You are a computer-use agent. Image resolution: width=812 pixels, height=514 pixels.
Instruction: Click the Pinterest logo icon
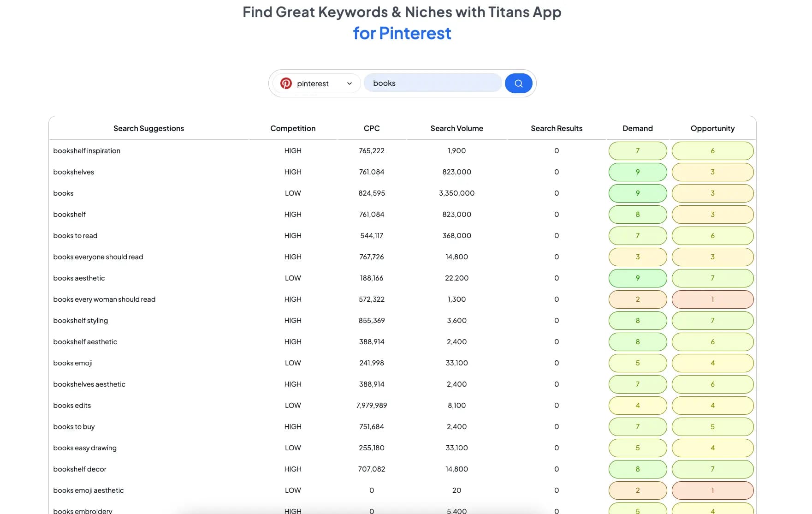pyautogui.click(x=286, y=84)
